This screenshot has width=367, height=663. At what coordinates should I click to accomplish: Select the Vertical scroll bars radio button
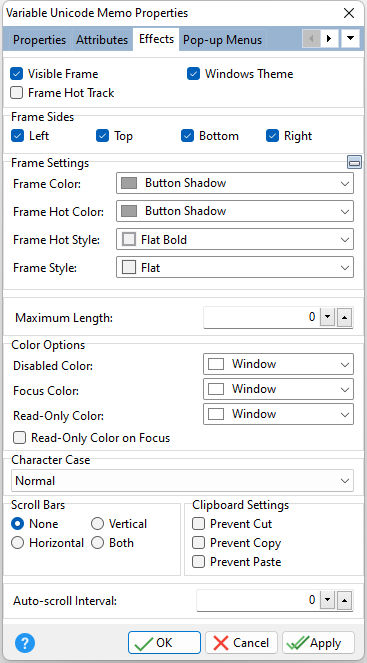[x=97, y=524]
